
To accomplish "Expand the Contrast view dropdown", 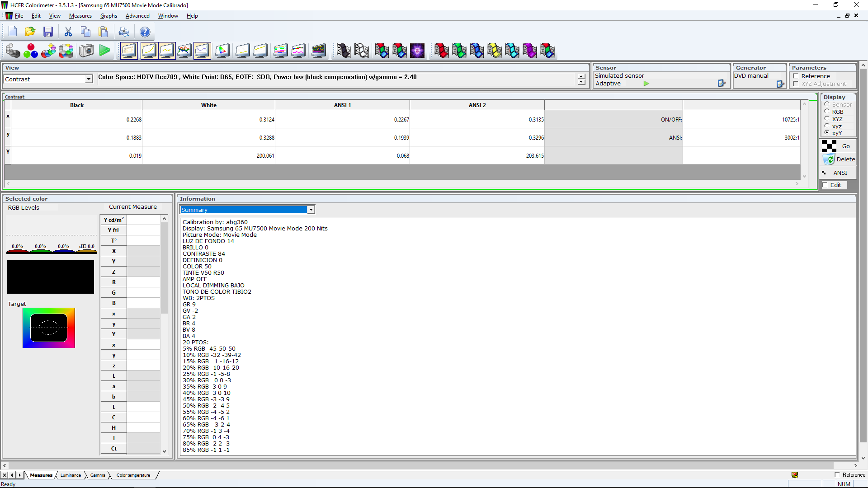I will [x=89, y=79].
